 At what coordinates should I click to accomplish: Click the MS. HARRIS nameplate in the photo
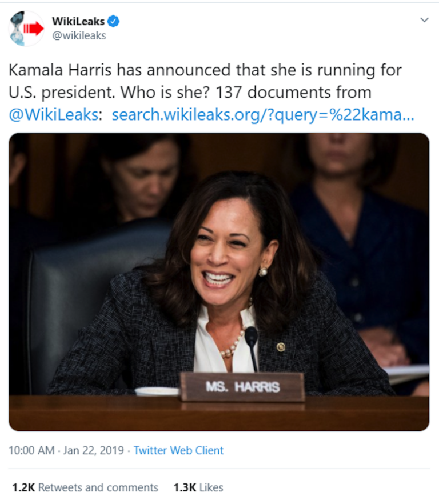[243, 388]
